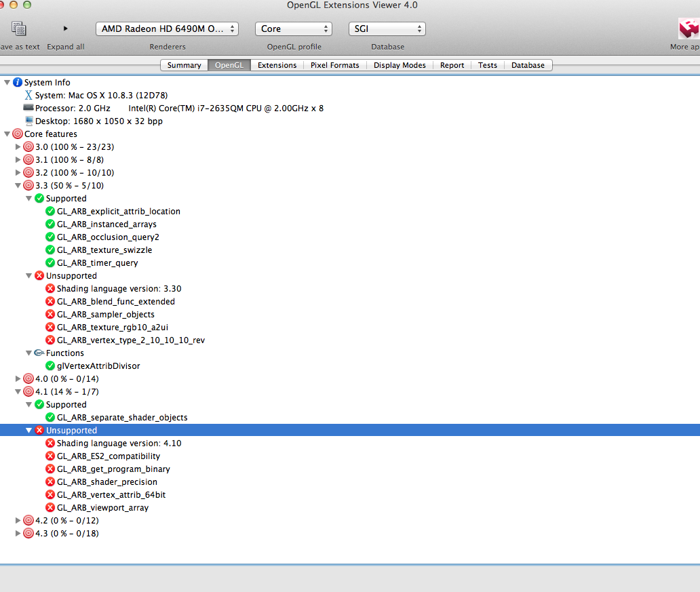Open the Extensions tab
The height and width of the screenshot is (592, 700).
tap(277, 65)
